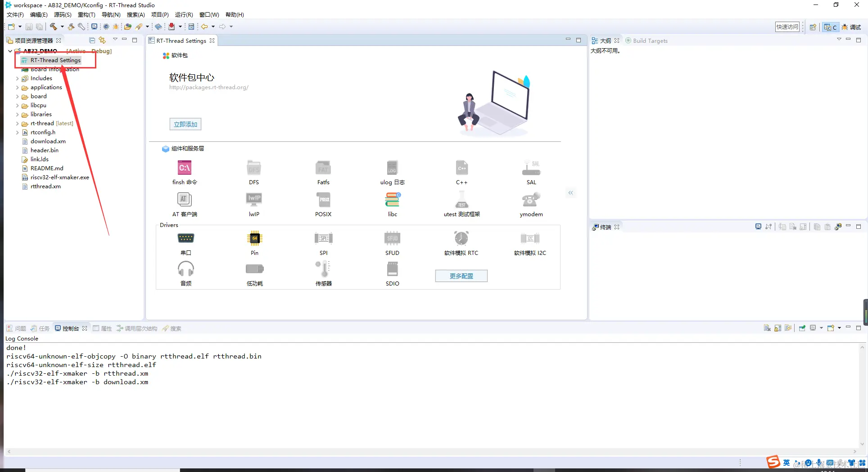The image size is (868, 472).
Task: Select the 音频 audio driver icon
Action: tap(185, 269)
